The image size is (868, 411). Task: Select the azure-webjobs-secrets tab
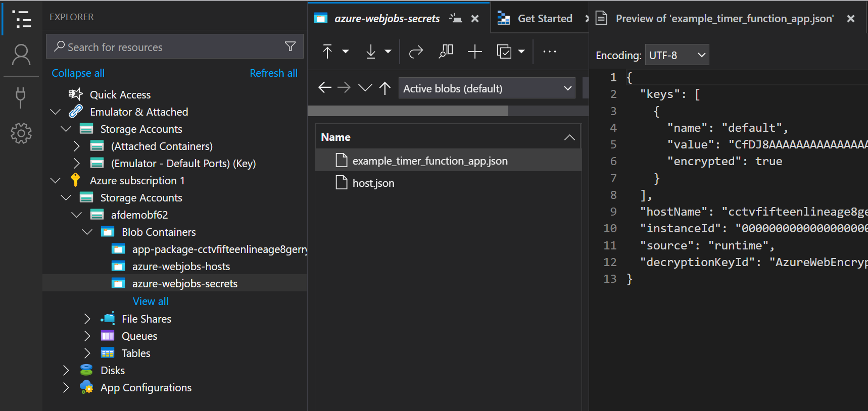point(387,19)
